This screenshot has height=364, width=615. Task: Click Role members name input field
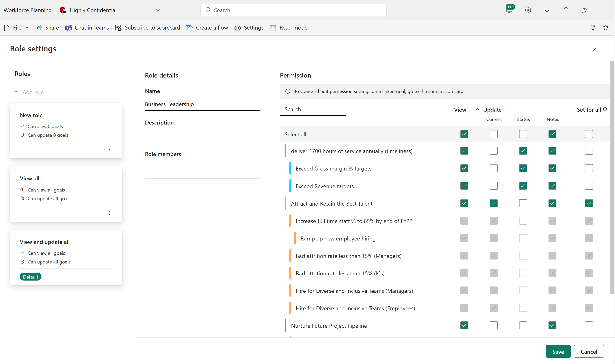coord(202,171)
